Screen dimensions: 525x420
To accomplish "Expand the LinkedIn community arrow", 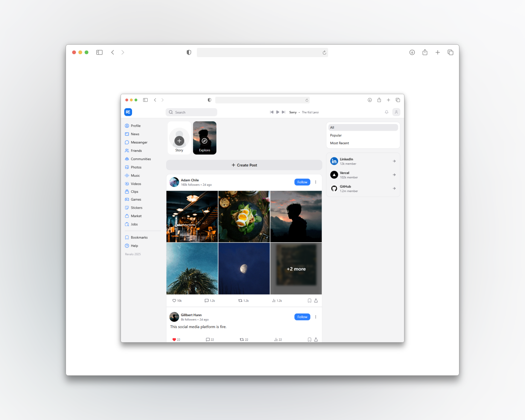I will 394,161.
